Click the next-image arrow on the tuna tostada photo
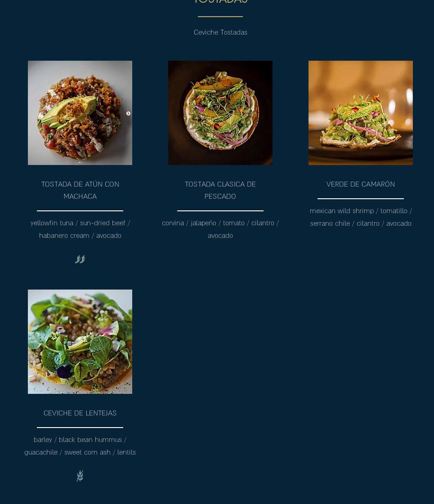The width and height of the screenshot is (434, 504). pyautogui.click(x=128, y=113)
